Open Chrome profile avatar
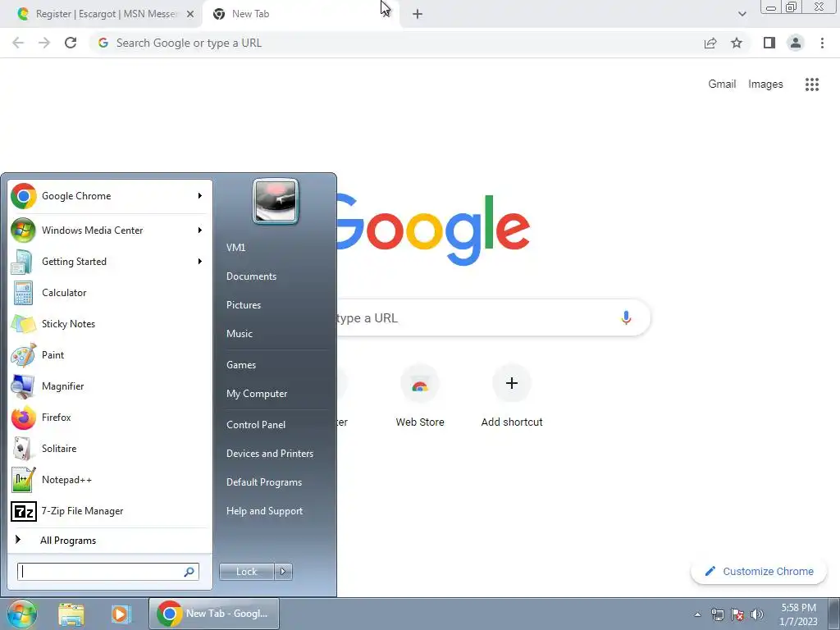Viewport: 840px width, 630px height. [x=796, y=43]
